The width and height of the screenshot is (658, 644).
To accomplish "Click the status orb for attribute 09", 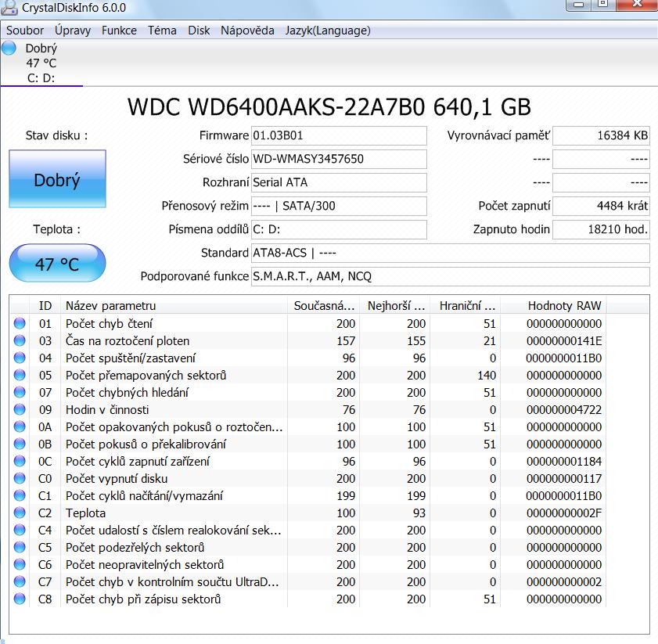I will click(x=20, y=410).
